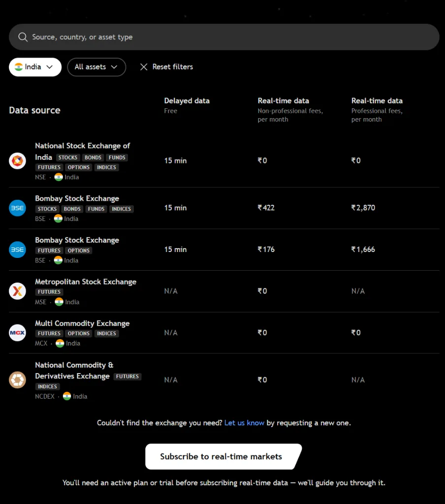This screenshot has height=504, width=445.
Task: Click the National Stock Exchange of India logo
Action: tap(17, 161)
